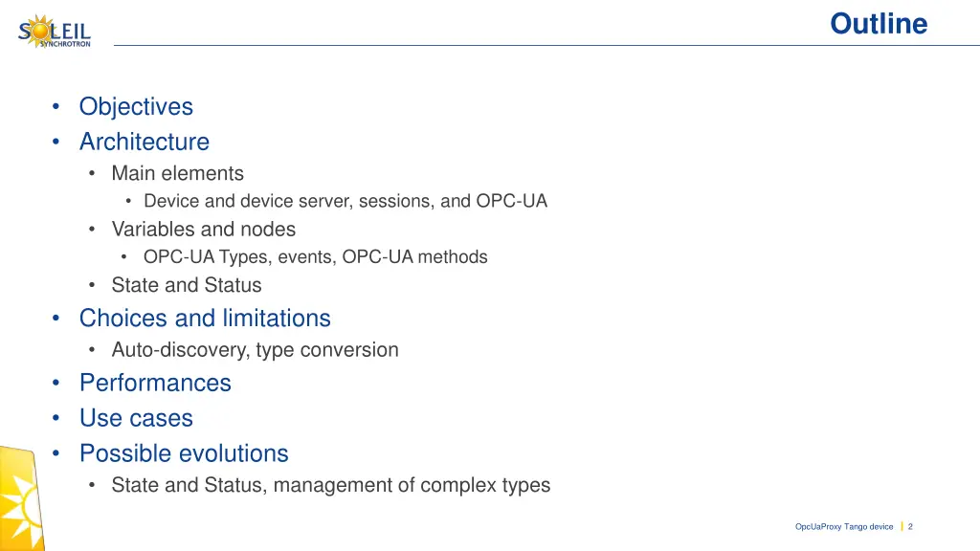Viewport: 980px width, 551px height.
Task: Click the "State and Status" sub-item under Architecture
Action: pos(186,285)
